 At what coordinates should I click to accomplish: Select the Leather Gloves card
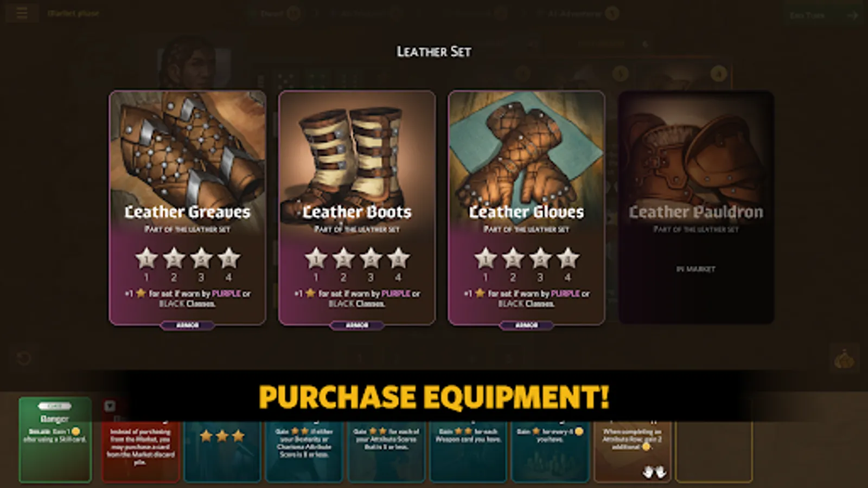[526, 208]
